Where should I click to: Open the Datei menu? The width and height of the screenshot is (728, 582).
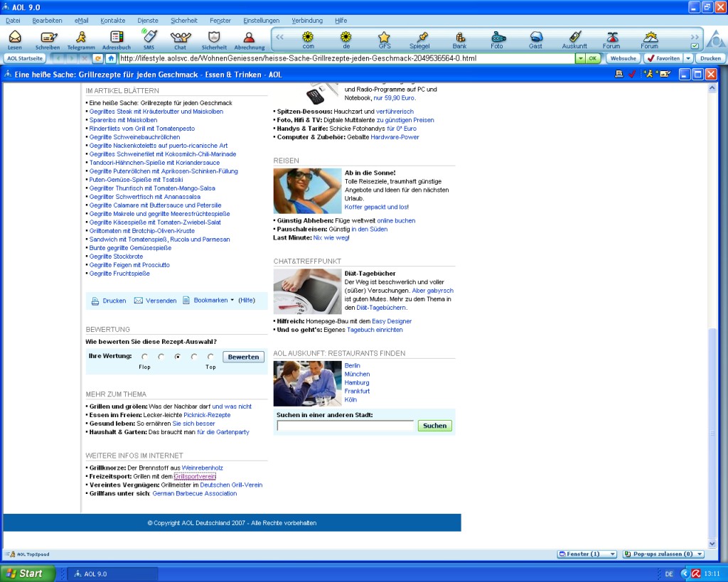click(x=13, y=21)
